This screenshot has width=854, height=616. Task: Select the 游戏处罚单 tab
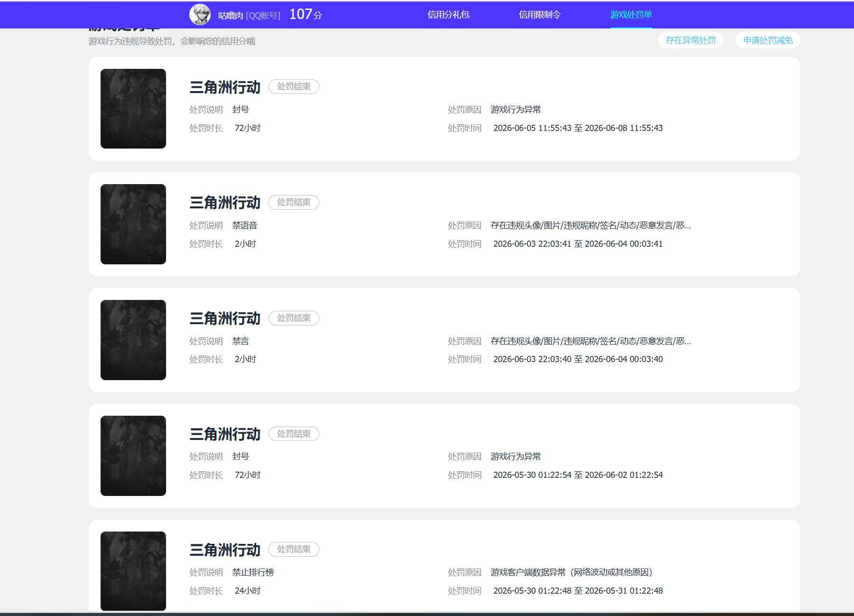coord(631,15)
